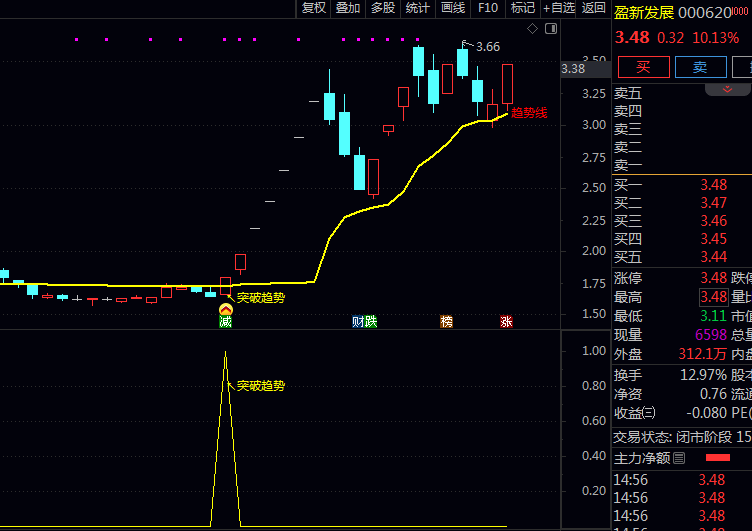Click the stock name 盈新发展

tap(644, 12)
